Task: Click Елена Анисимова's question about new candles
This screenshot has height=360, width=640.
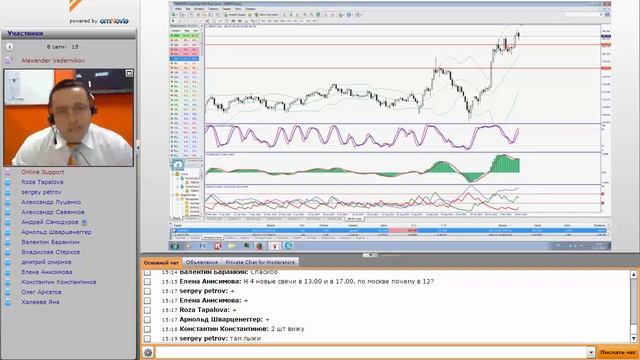Action: pyautogui.click(x=338, y=282)
